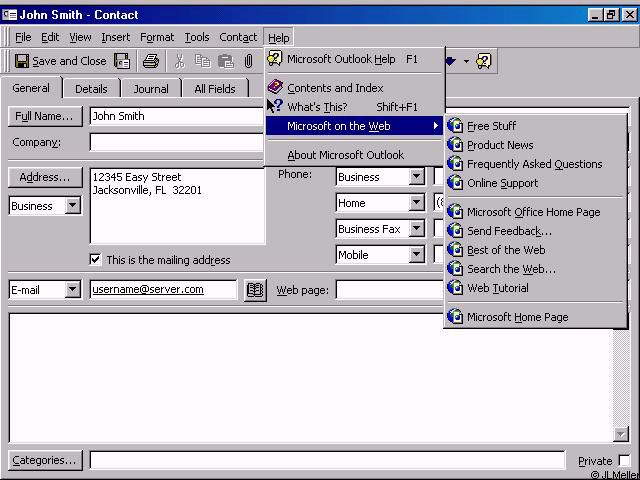Switch to the Journal tab
Viewport: 640px width, 480px height.
(151, 89)
